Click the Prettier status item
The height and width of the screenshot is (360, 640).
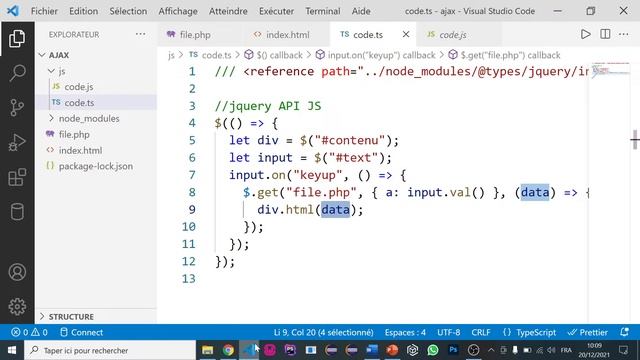click(587, 332)
